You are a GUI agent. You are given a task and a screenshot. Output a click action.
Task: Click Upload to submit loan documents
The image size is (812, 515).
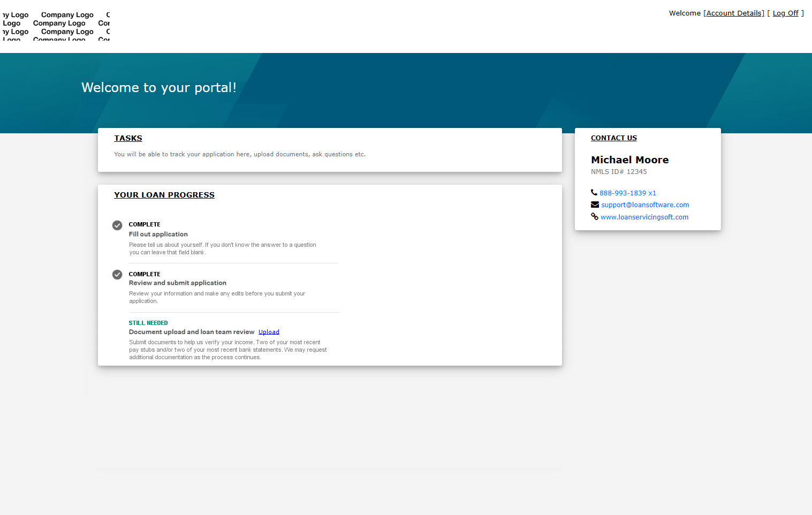pos(269,331)
